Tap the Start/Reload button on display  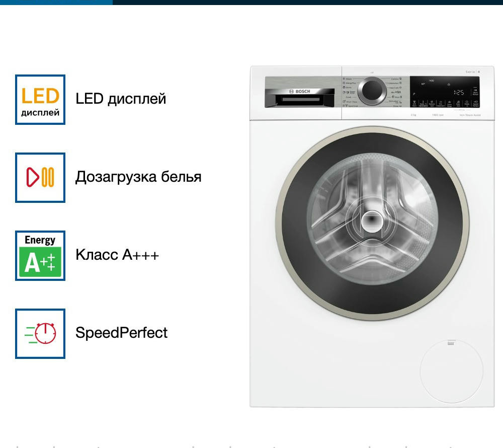[x=475, y=93]
